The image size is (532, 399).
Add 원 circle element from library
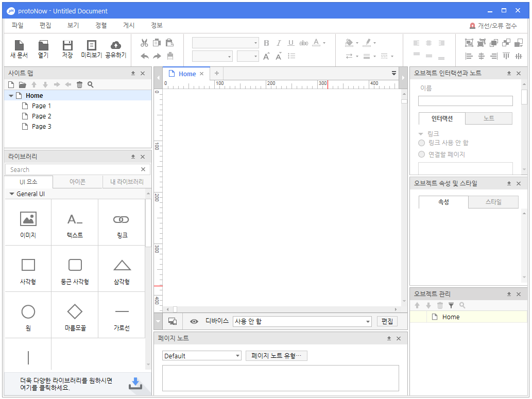28,316
